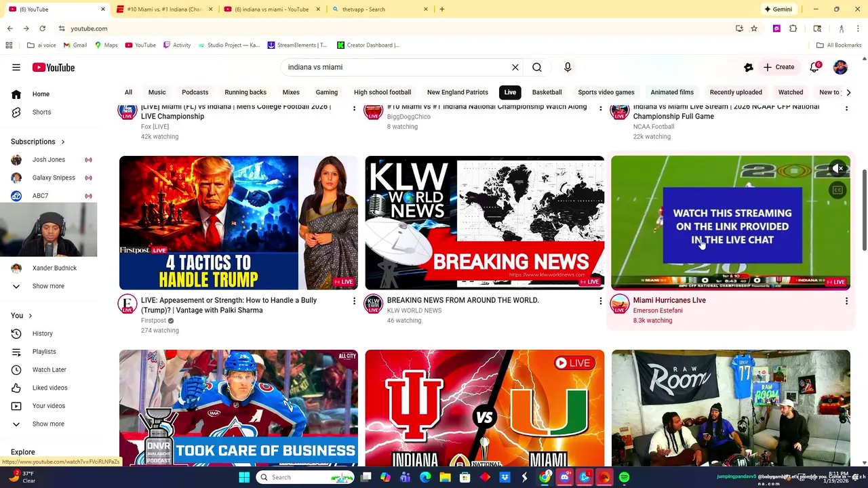
Task: Select the Running backs filter chip
Action: coord(245,92)
